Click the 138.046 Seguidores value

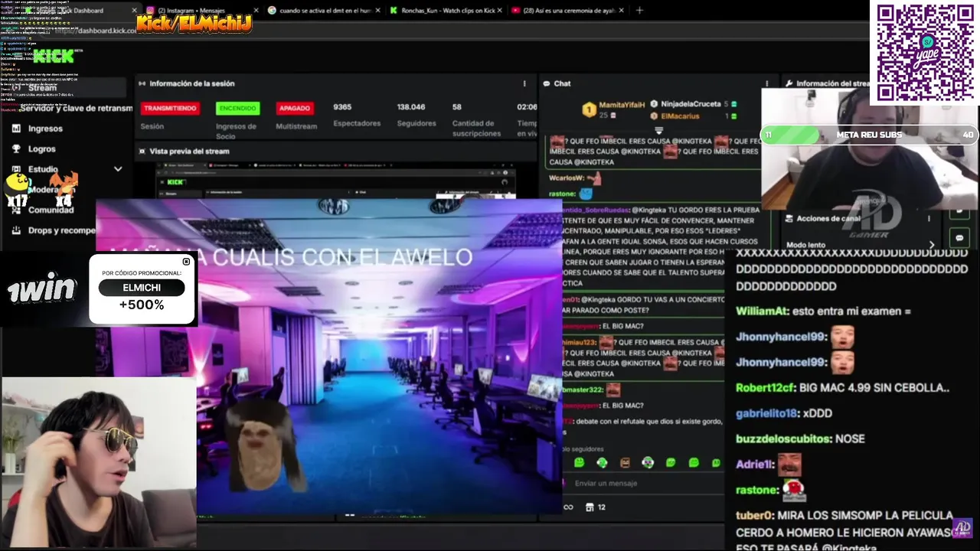coord(411,107)
